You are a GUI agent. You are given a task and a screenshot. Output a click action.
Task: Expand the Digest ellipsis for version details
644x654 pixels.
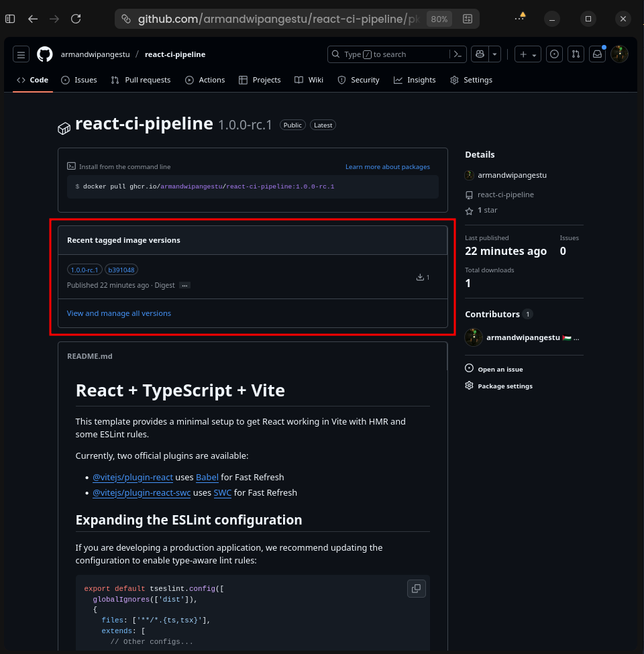[x=184, y=285]
